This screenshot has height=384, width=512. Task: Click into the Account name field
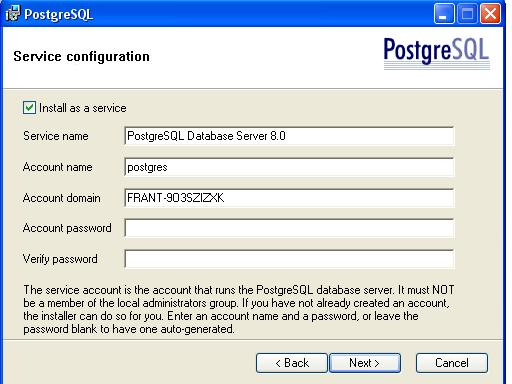pos(289,167)
